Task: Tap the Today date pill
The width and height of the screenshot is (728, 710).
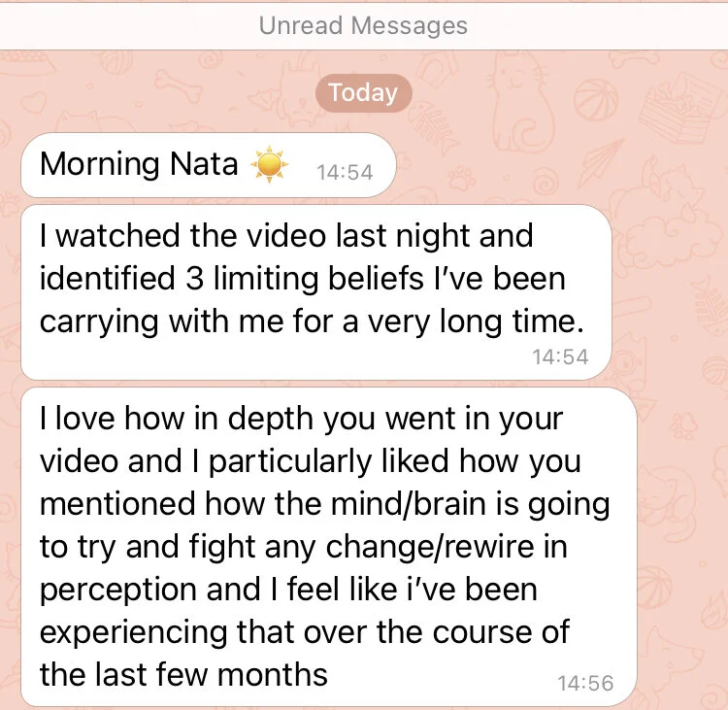Action: pos(364,92)
